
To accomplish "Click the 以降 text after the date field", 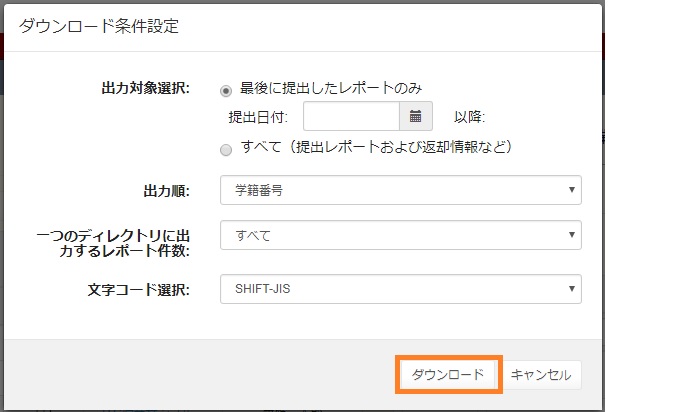I will 469,117.
